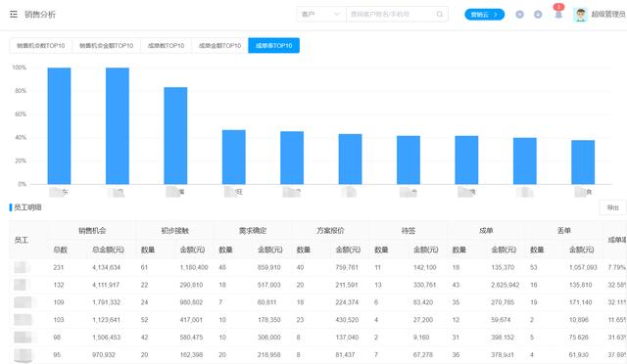Click the search magnifier icon
The height and width of the screenshot is (364, 627).
pyautogui.click(x=440, y=14)
